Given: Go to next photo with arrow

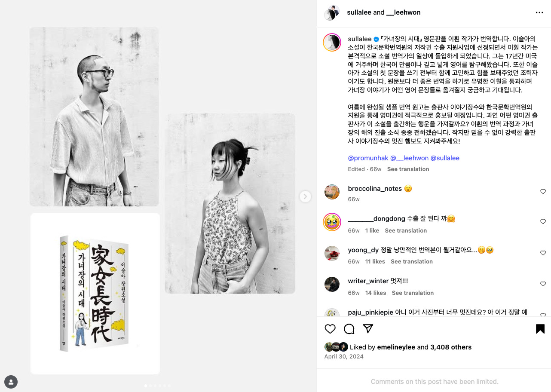Looking at the screenshot, I should coord(305,196).
